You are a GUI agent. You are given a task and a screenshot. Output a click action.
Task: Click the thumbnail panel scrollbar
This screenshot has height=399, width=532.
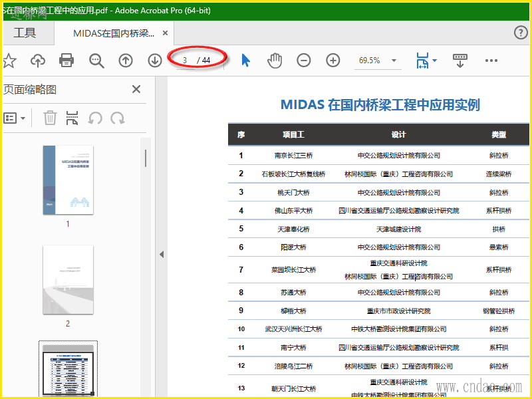click(x=146, y=158)
